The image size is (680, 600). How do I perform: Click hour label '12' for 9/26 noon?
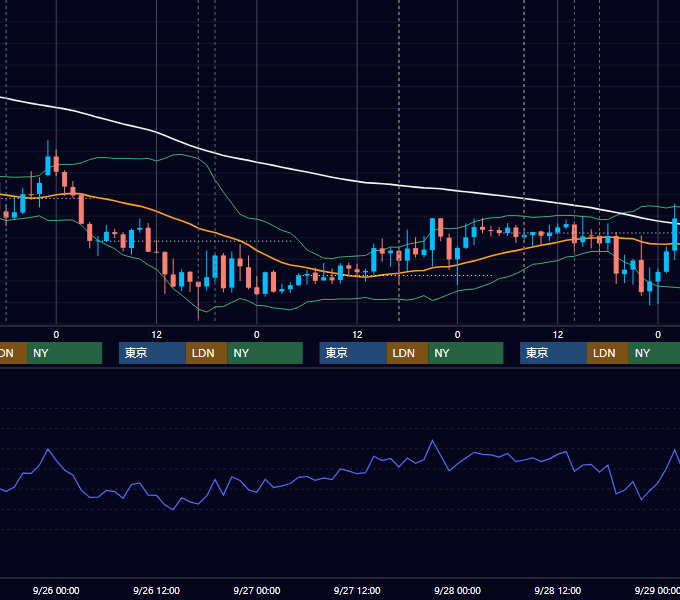157,335
